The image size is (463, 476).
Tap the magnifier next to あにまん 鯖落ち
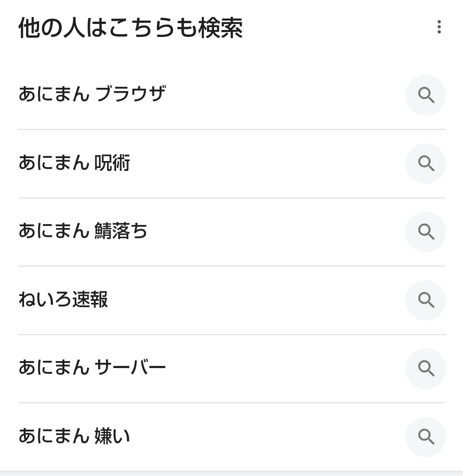coord(426,232)
